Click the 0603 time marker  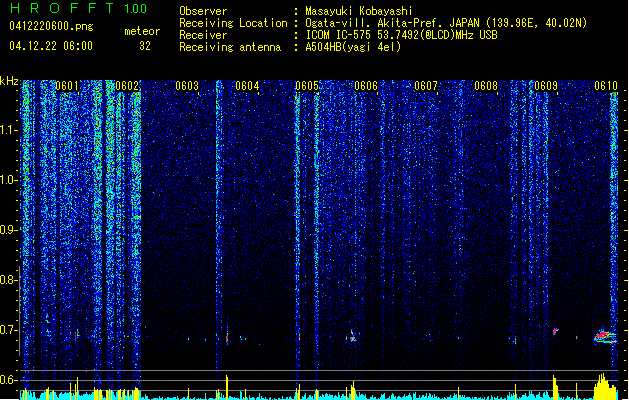(187, 86)
